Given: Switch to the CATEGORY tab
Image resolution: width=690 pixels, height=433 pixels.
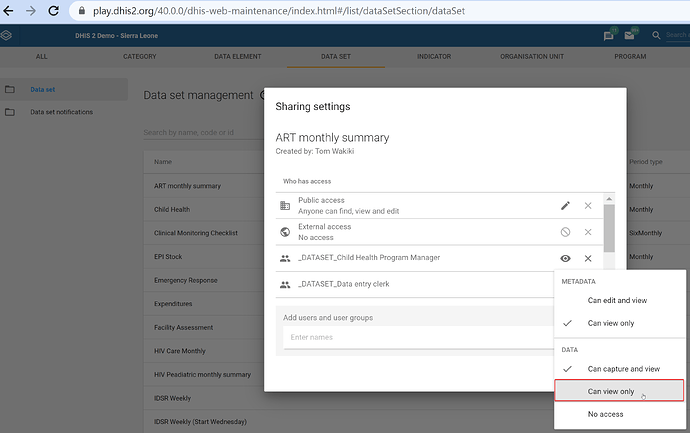Looking at the screenshot, I should tap(139, 56).
